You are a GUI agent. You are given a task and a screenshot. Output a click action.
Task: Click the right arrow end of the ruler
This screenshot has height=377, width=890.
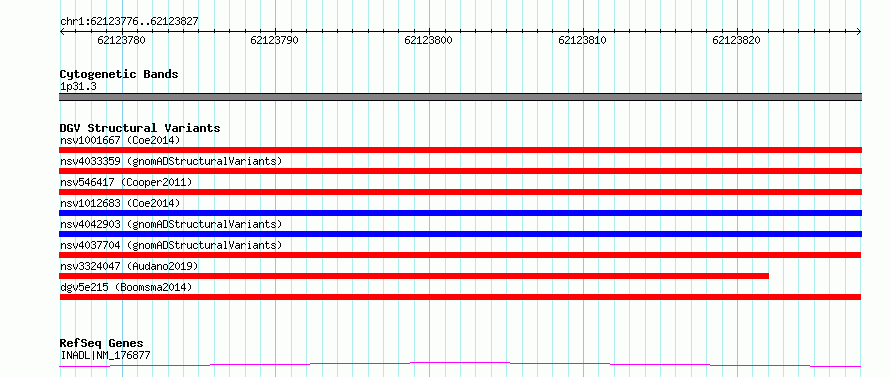point(858,32)
